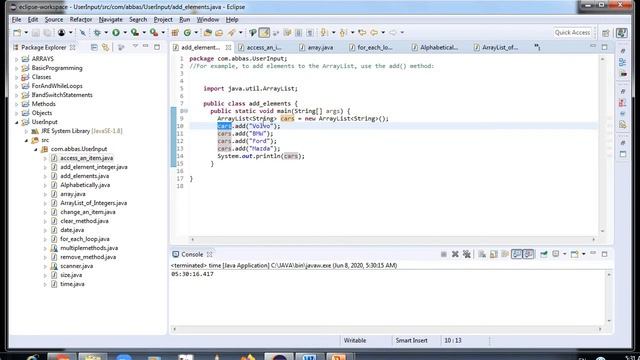Open the New file dropdown arrow

coord(26,33)
